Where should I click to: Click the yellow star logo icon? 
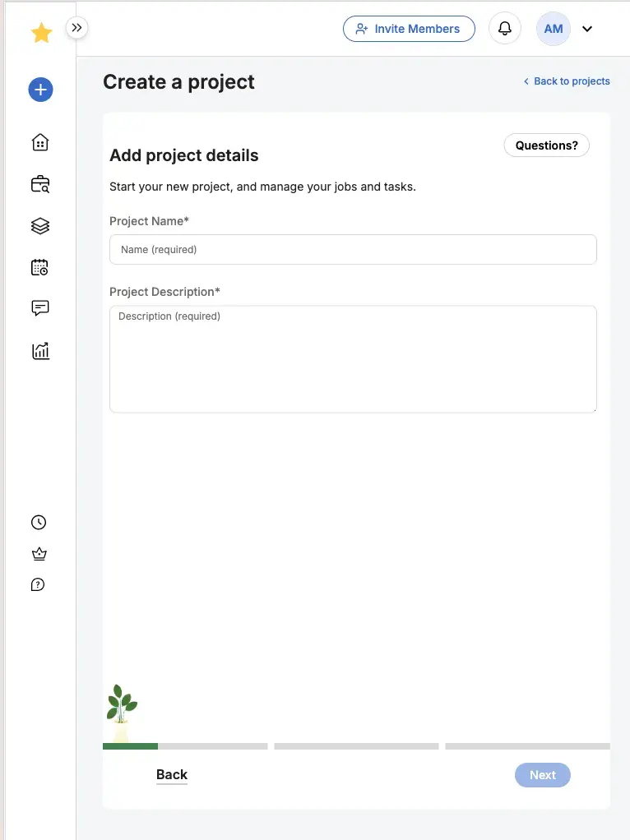(41, 33)
